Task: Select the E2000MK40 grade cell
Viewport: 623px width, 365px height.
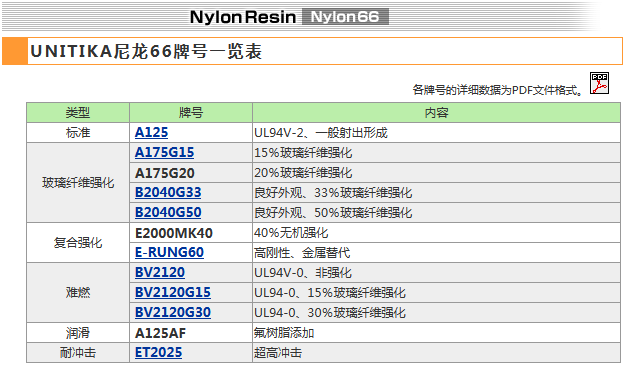Action: point(191,233)
